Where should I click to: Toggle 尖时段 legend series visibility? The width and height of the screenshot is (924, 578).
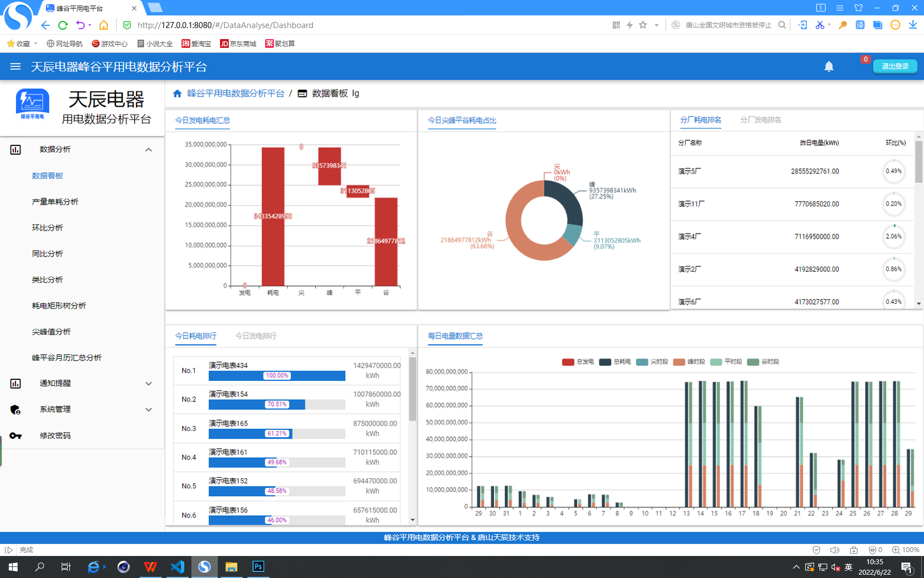(652, 362)
